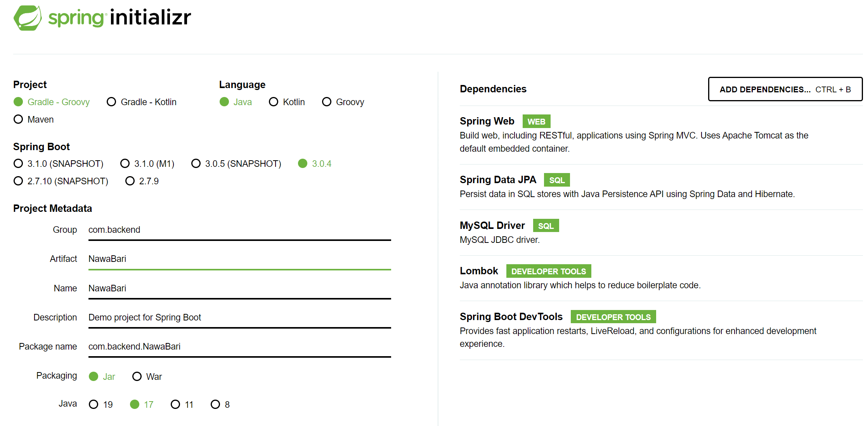Screen dimensions: 868x426
Task: Select Groovy as the language
Action: click(343, 102)
